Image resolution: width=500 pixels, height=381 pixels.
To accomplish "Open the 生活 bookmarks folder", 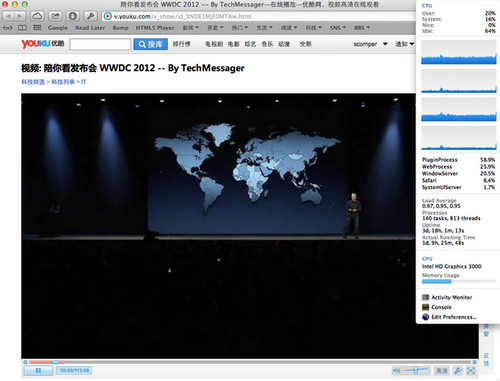I will pyautogui.click(x=264, y=28).
